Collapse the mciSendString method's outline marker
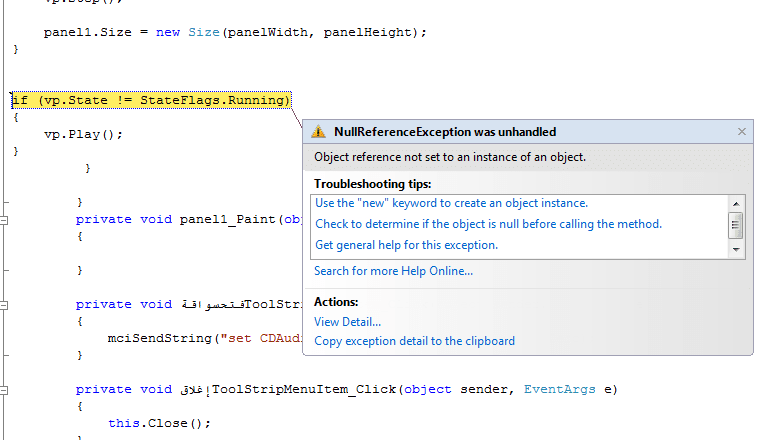Screen dimensions: 763x440 pos(4,305)
